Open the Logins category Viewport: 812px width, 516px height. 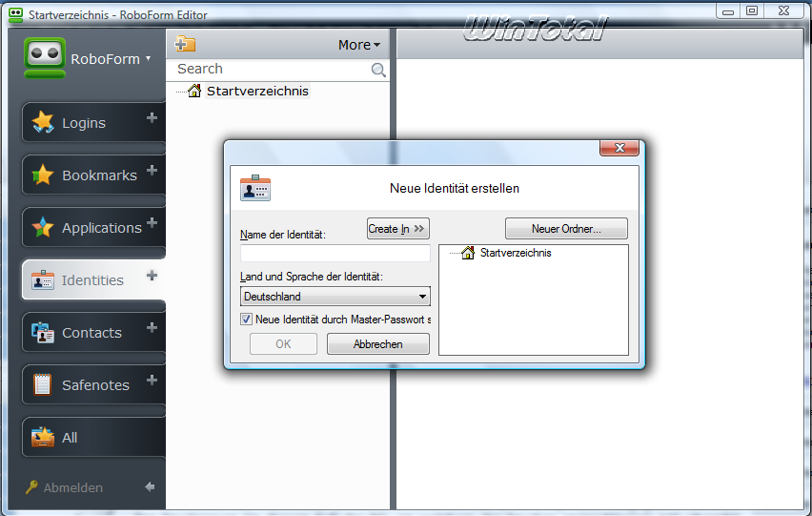tap(93, 123)
